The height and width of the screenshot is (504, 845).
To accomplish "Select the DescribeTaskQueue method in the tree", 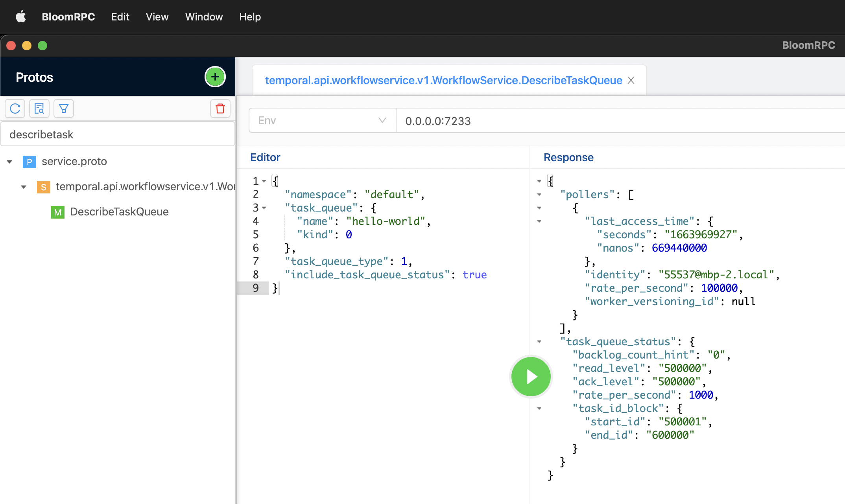I will click(x=119, y=212).
